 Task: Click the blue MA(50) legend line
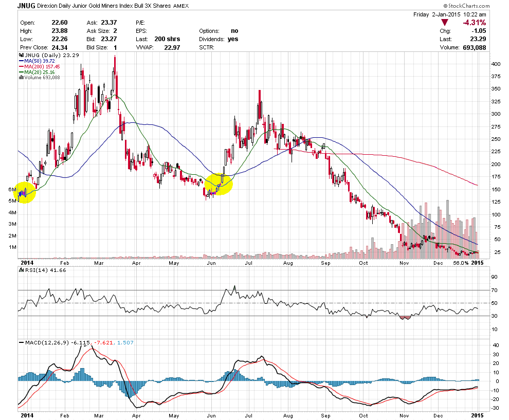(22, 61)
